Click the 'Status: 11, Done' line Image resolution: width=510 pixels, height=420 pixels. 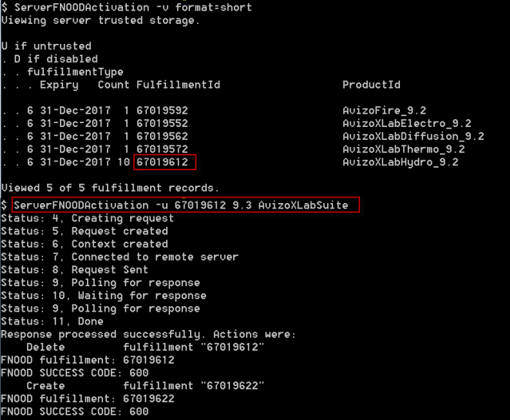point(52,322)
